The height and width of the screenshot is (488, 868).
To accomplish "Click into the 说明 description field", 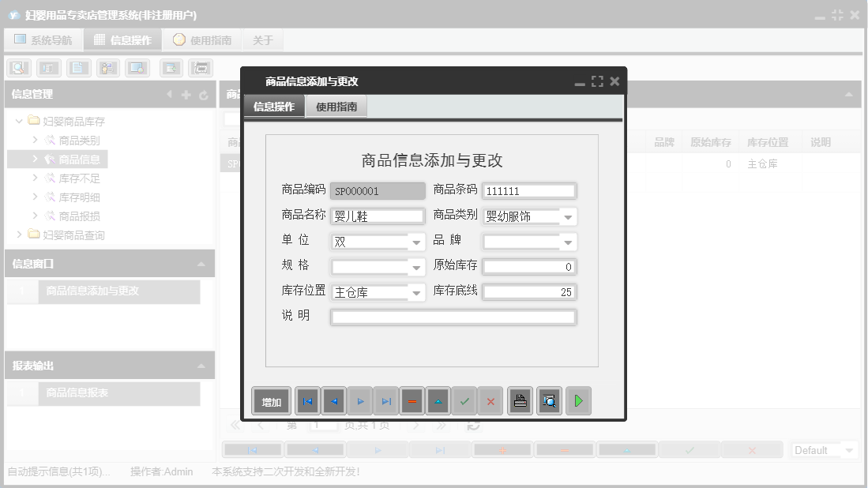I will (453, 317).
